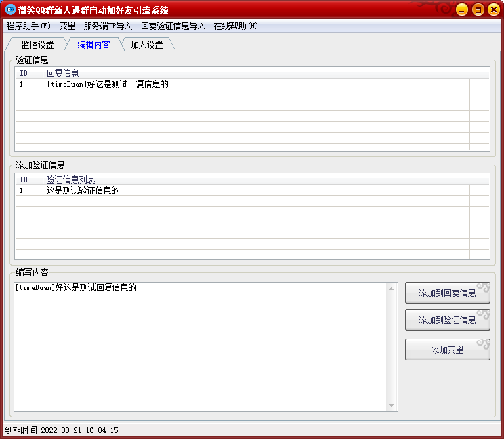Screen dimensions: 504x439
Task: Maximize the window with yellow square button
Action: pos(478,9)
